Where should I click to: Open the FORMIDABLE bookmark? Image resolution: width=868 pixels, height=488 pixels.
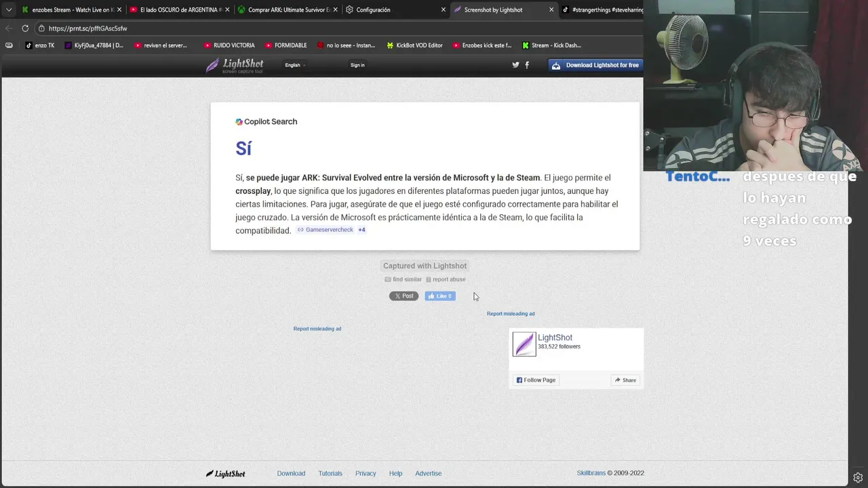(285, 45)
